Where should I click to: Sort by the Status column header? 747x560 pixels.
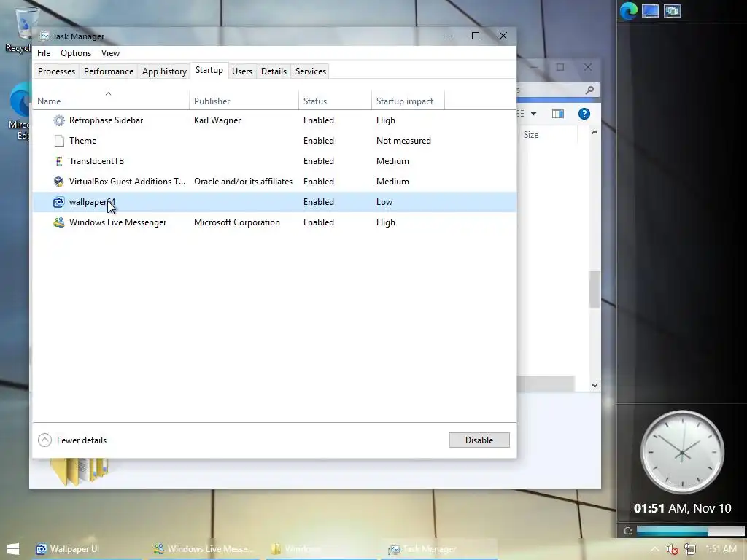click(x=335, y=99)
